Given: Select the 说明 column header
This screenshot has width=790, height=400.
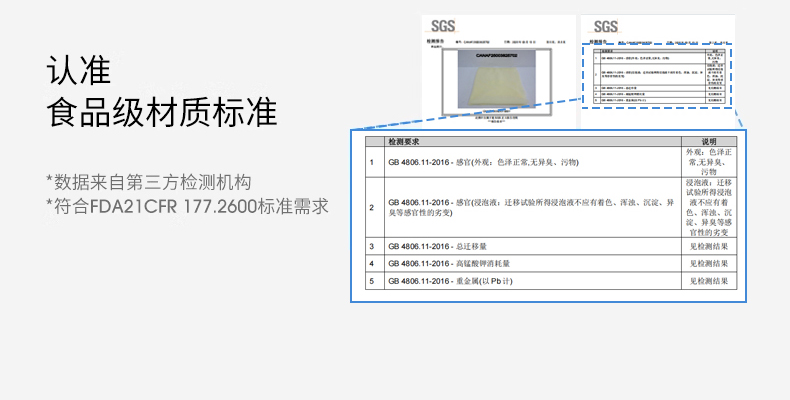Looking at the screenshot, I should [708, 142].
